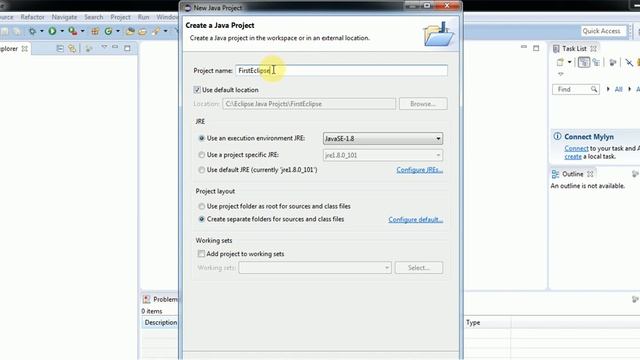Image resolution: width=640 pixels, height=360 pixels.
Task: Click the New Task icon in Task List
Action: (x=560, y=62)
